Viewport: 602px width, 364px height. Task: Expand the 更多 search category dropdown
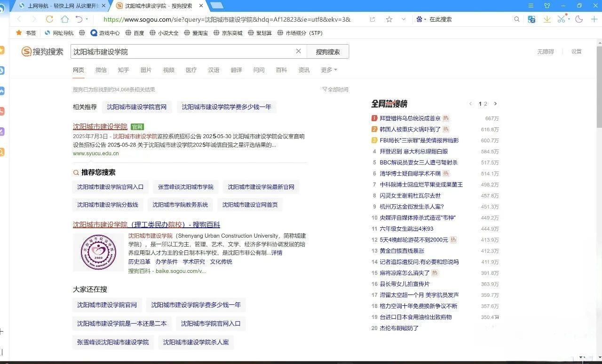tap(329, 70)
